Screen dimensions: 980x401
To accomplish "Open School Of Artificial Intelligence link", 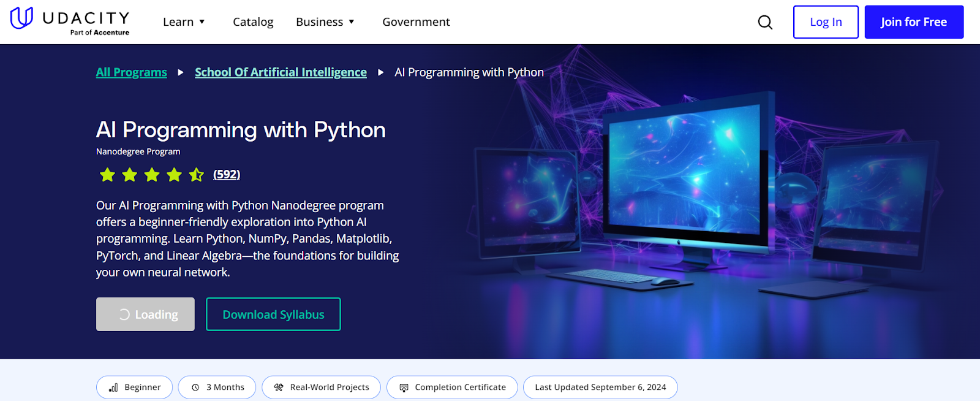I will [x=281, y=72].
